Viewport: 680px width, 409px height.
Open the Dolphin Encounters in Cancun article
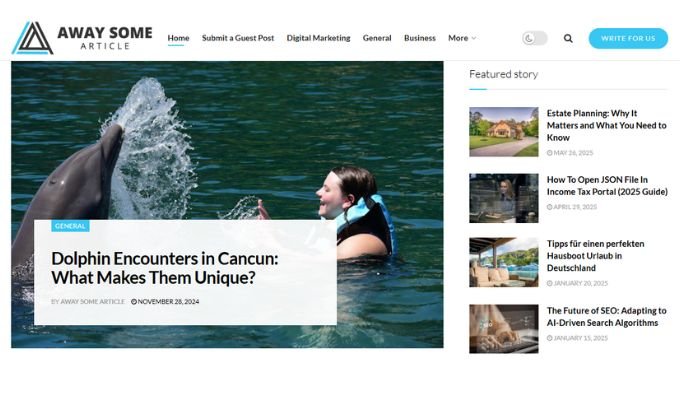coord(165,268)
